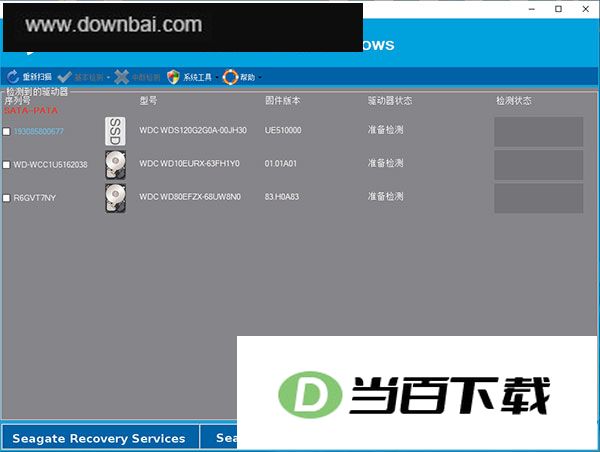Click the abort tests X icon

click(122, 77)
